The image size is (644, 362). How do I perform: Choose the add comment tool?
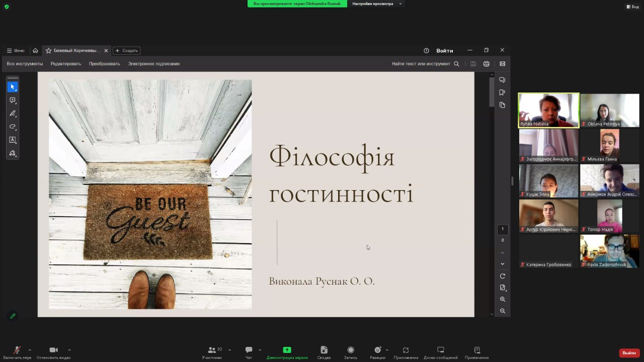tap(13, 101)
